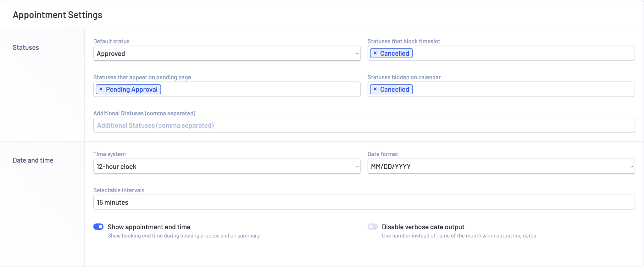The image size is (644, 268).
Task: Click the Statuses section label
Action: coord(26,47)
